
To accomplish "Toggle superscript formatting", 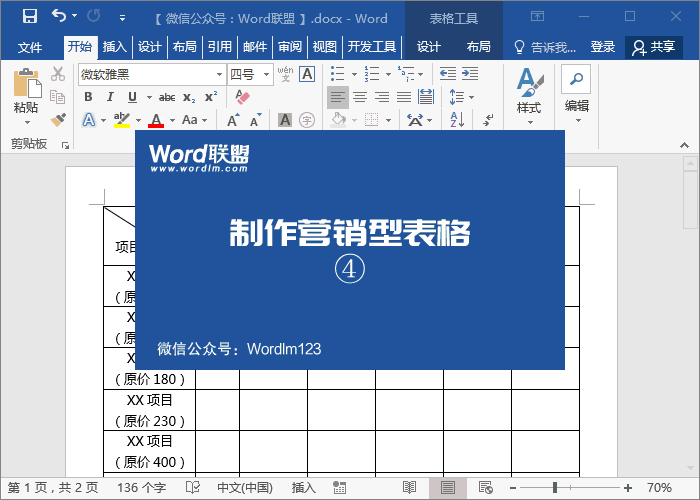I will (211, 96).
